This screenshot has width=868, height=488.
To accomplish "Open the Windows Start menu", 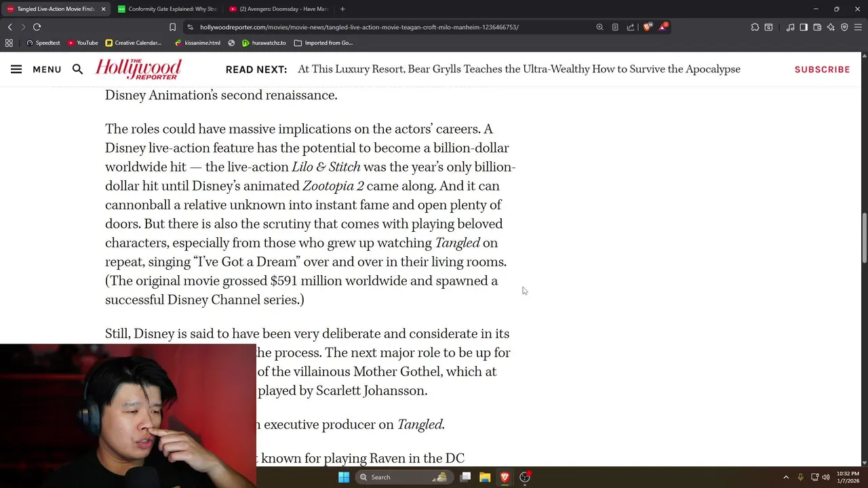I will pyautogui.click(x=344, y=477).
